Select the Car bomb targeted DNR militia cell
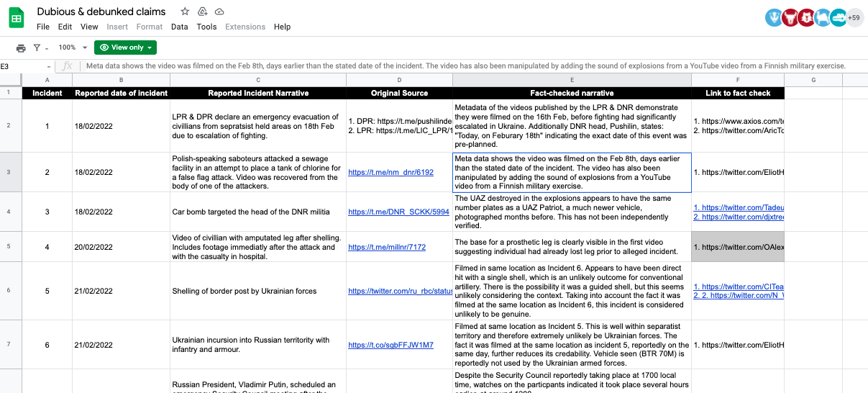Screen dimensions: 868x393 (258, 212)
